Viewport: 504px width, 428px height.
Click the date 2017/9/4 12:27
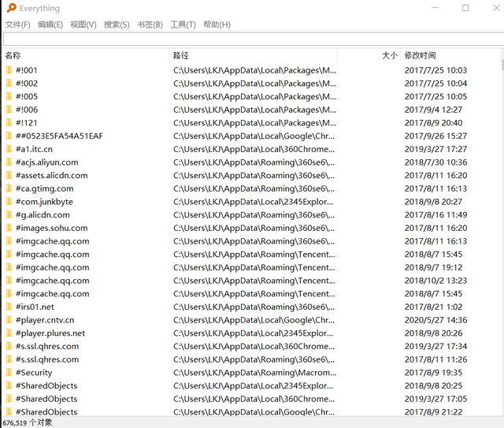[x=433, y=110]
